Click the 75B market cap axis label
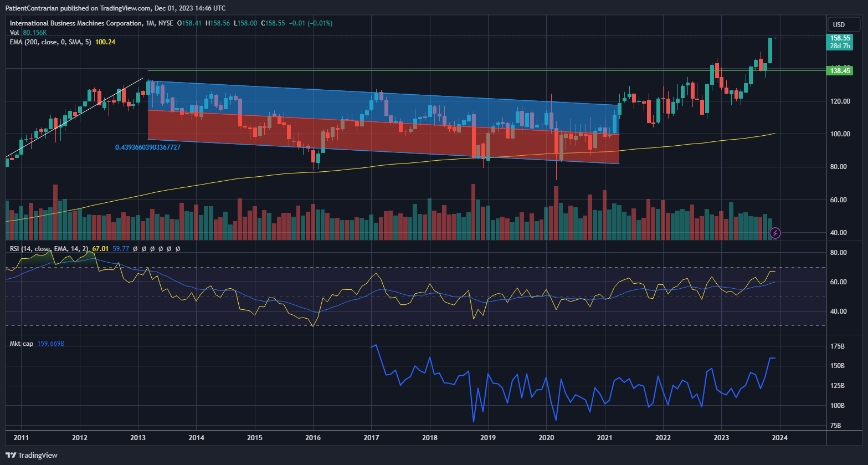 tap(836, 426)
